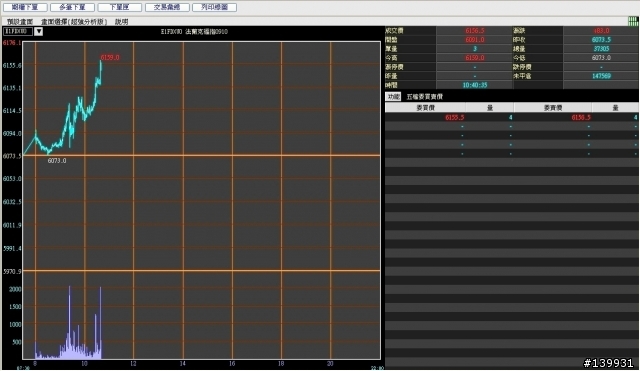Click the 6176.1 price axis label
This screenshot has width=640, height=371.
point(11,42)
